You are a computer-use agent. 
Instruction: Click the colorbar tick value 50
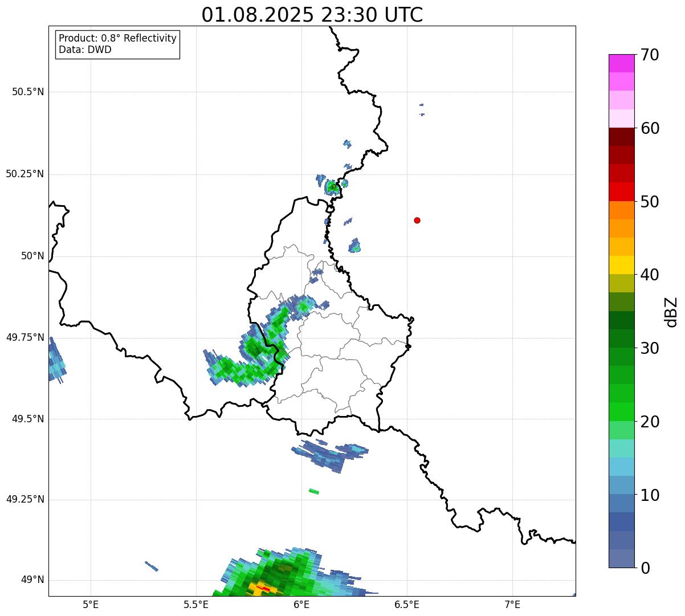point(650,202)
